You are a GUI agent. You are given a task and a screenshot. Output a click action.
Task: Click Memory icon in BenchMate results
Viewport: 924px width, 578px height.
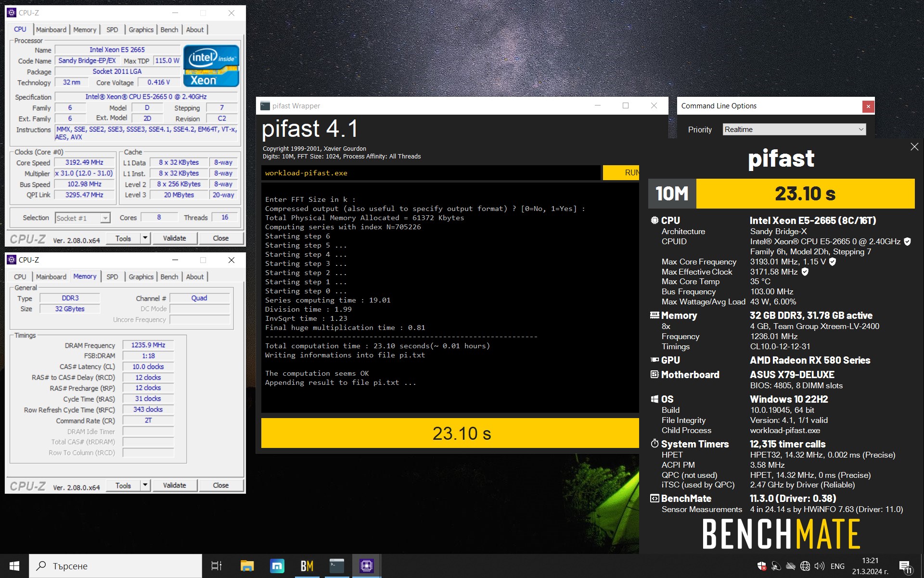coord(654,315)
